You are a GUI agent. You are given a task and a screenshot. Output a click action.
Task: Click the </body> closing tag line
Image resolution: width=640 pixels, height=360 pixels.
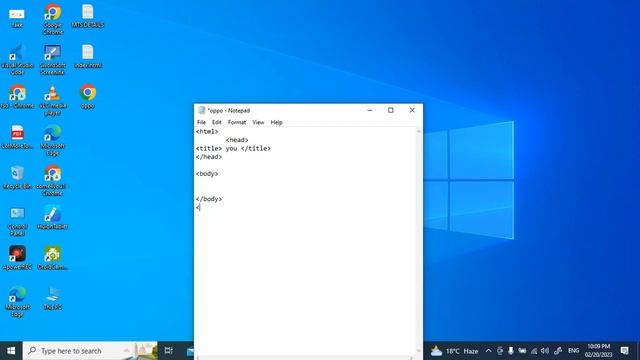209,199
